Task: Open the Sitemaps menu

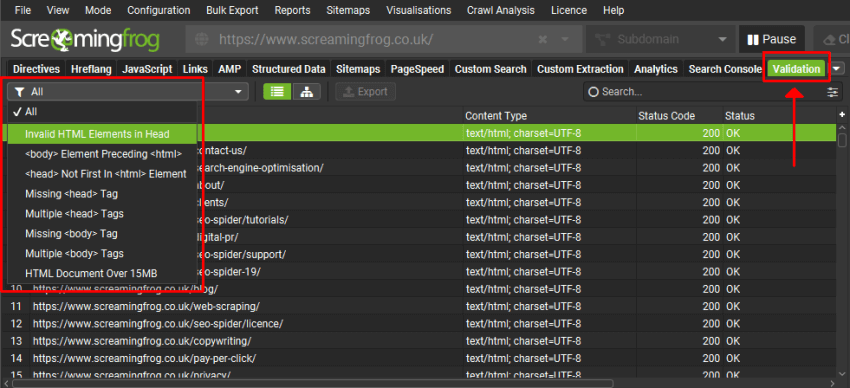Action: pyautogui.click(x=348, y=10)
